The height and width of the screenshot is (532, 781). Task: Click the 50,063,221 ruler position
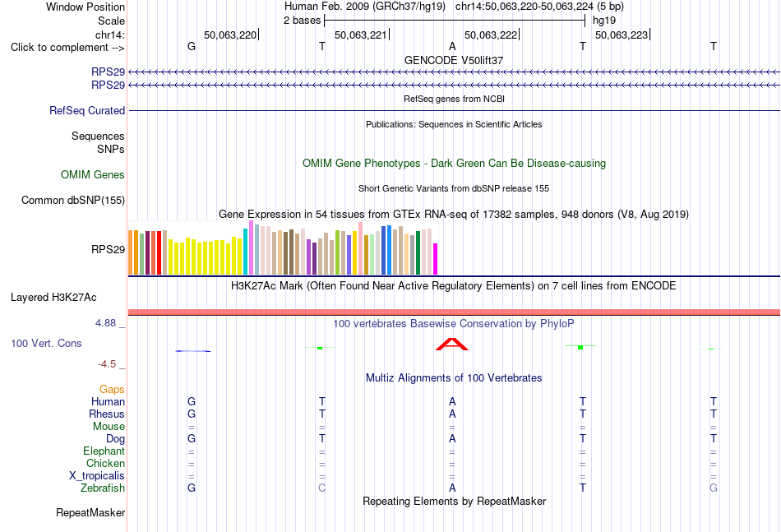[x=361, y=35]
